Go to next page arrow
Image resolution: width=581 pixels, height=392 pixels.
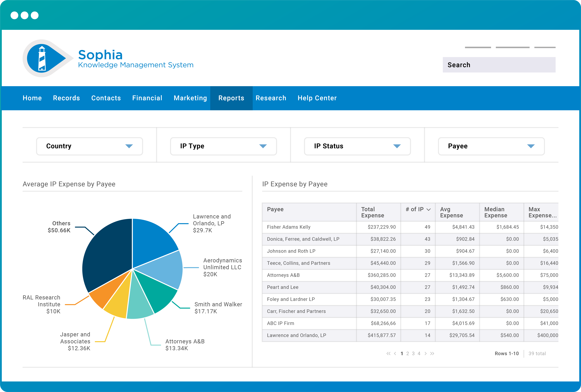click(x=425, y=353)
